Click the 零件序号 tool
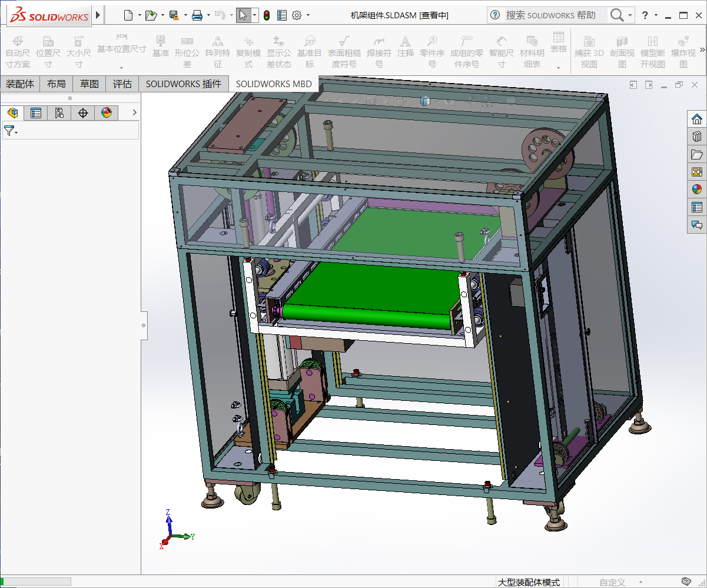 (x=432, y=52)
